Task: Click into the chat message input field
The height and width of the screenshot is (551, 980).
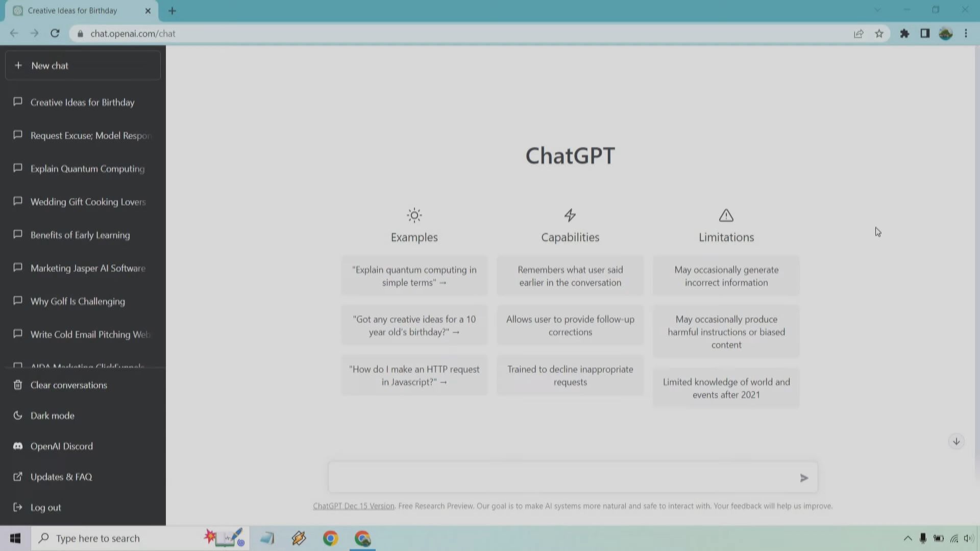Action: (561, 478)
